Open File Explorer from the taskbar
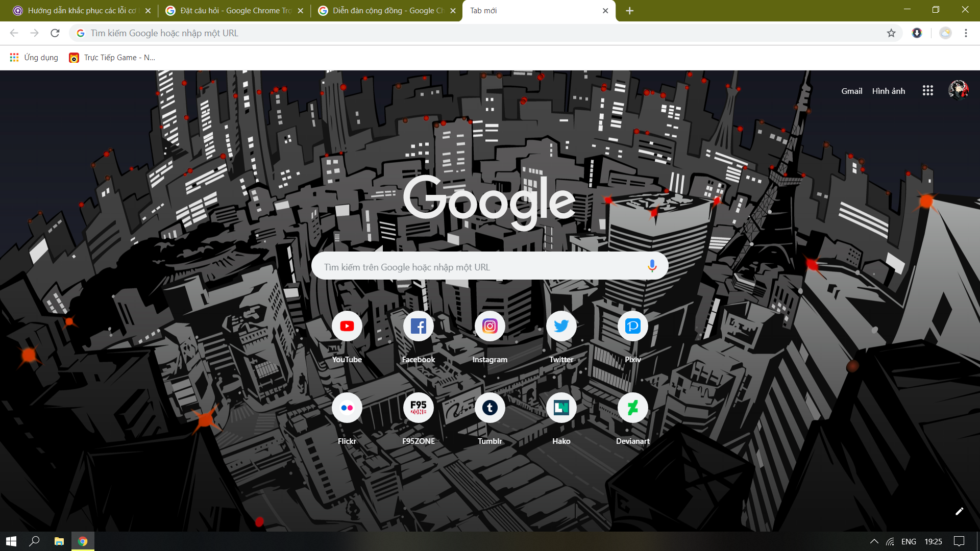The width and height of the screenshot is (980, 551). (x=59, y=541)
